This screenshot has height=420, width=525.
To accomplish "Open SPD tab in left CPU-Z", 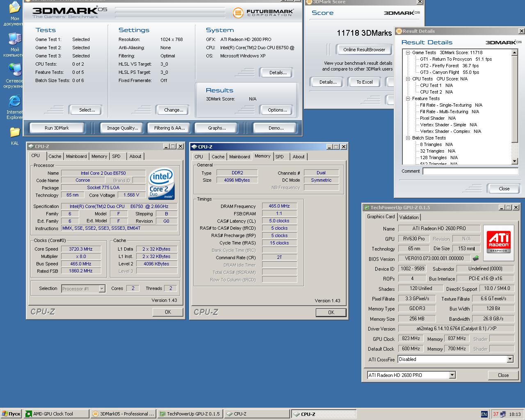I will [116, 156].
